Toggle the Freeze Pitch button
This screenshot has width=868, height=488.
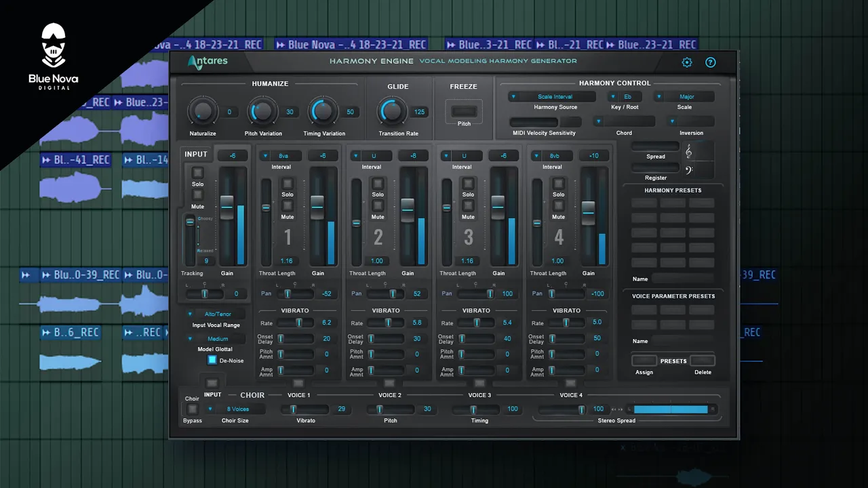click(464, 111)
